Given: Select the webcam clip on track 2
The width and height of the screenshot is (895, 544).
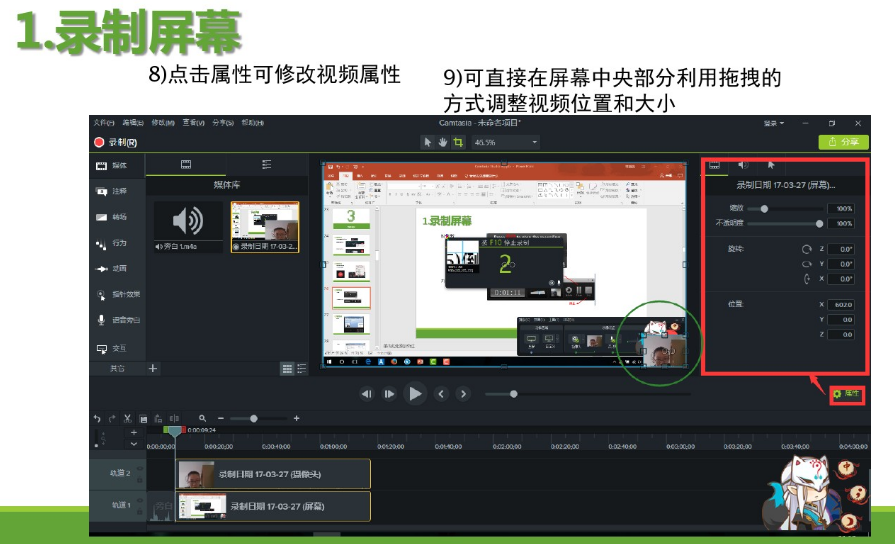Looking at the screenshot, I should (273, 474).
